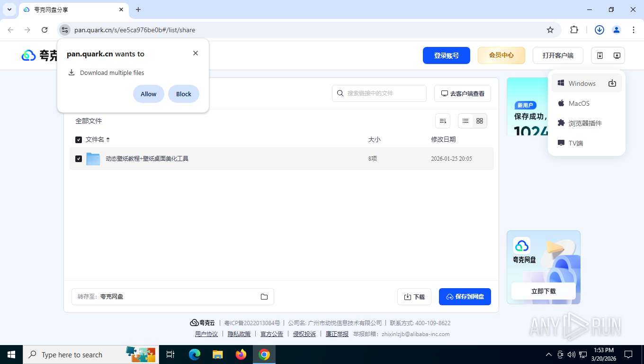Close the download permission popup
644x364 pixels.
[196, 53]
